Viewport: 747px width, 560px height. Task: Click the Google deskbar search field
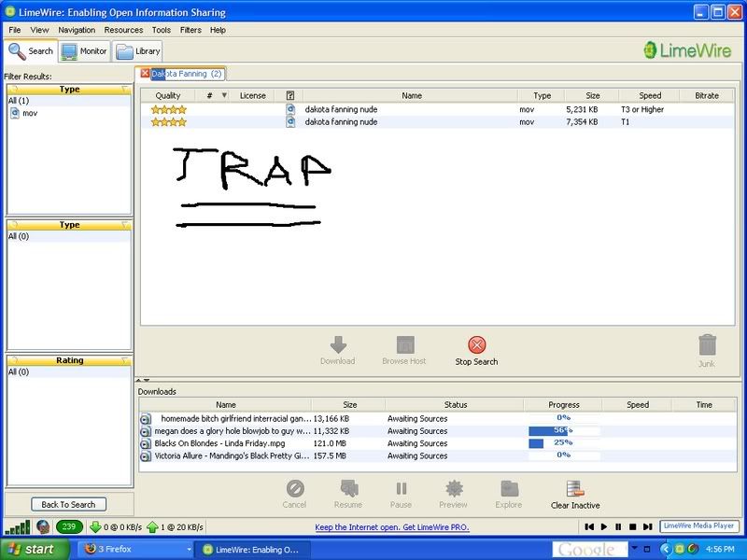click(590, 550)
